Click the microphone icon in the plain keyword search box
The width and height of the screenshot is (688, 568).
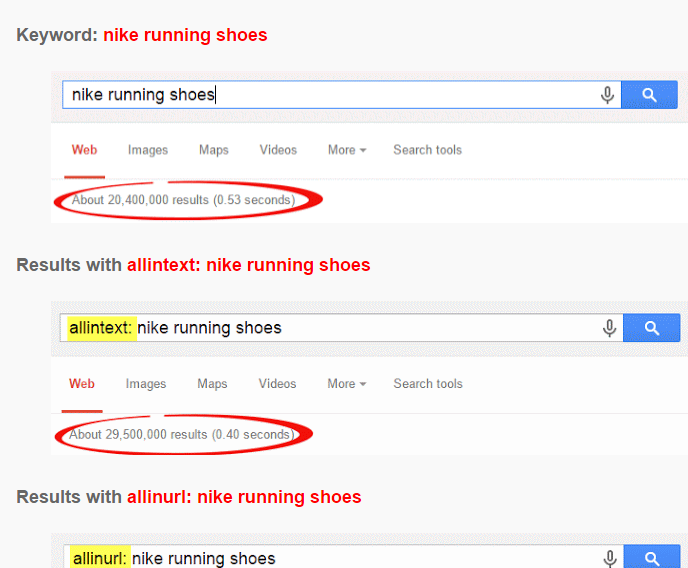[x=607, y=95]
